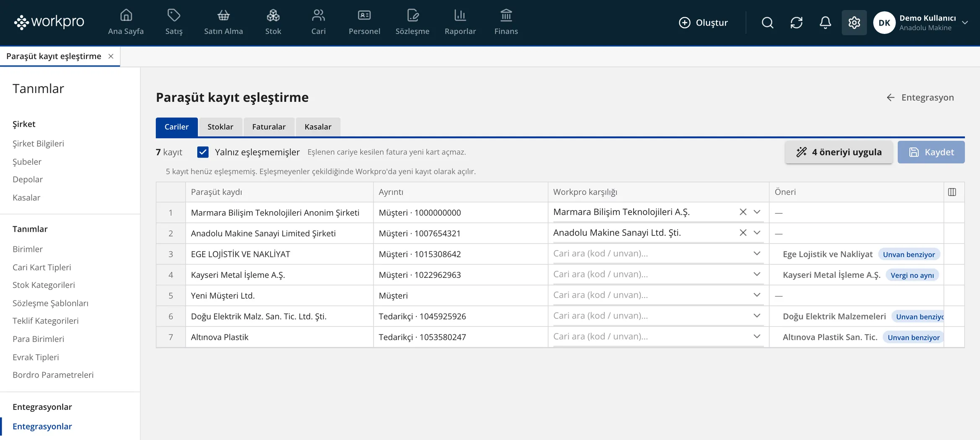Open Bordro Parametreleri in the sidebar
This screenshot has width=980, height=440.
(53, 375)
